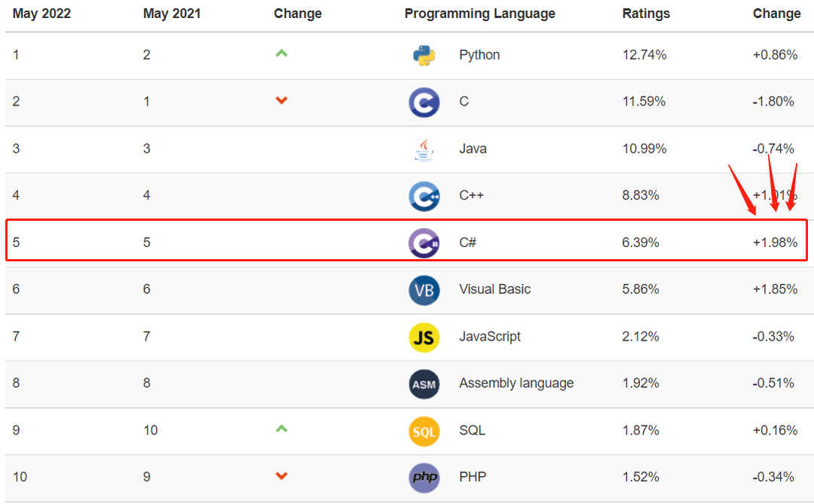Click the May 2022 column header
Screen dimensions: 814x504
pyautogui.click(x=41, y=14)
